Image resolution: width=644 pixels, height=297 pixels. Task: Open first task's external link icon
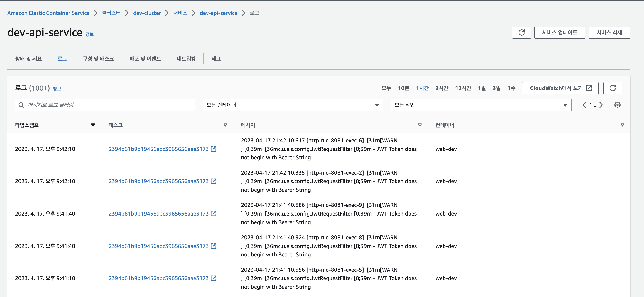[213, 149]
